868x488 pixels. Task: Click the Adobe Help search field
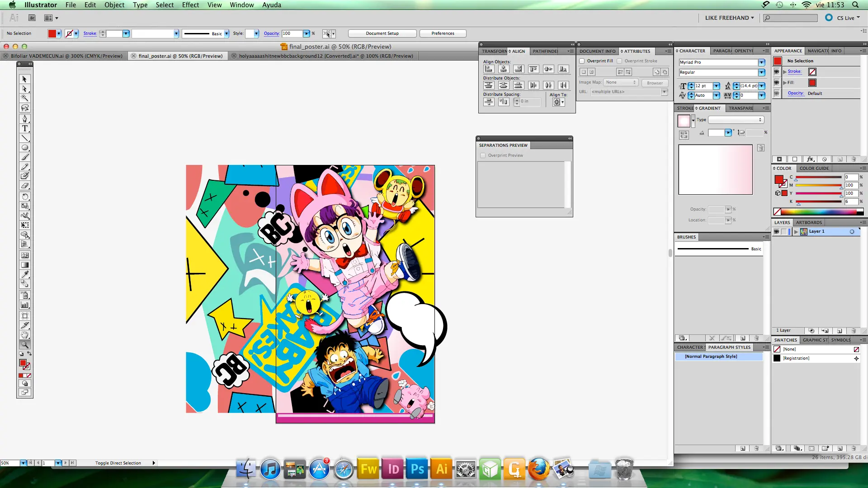point(791,18)
